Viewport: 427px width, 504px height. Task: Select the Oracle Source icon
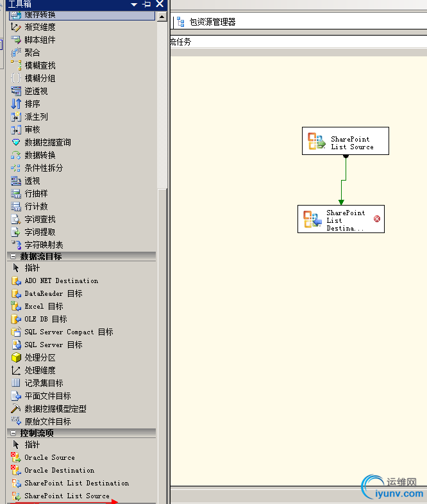(16, 457)
